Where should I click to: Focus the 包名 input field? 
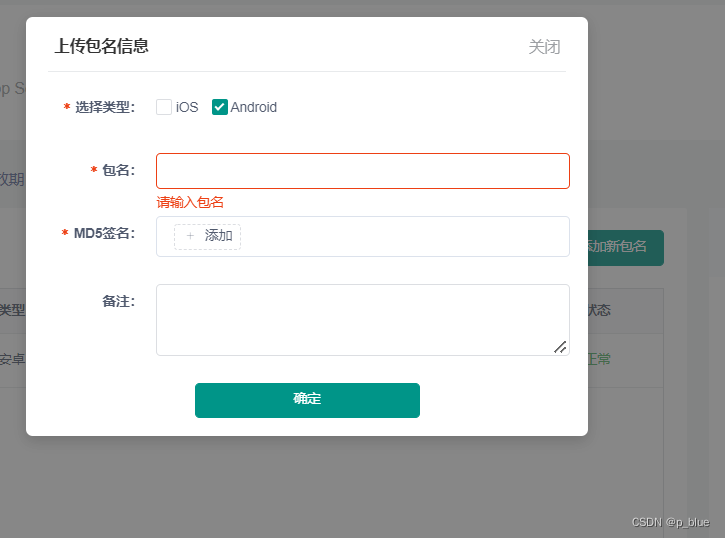(x=362, y=171)
